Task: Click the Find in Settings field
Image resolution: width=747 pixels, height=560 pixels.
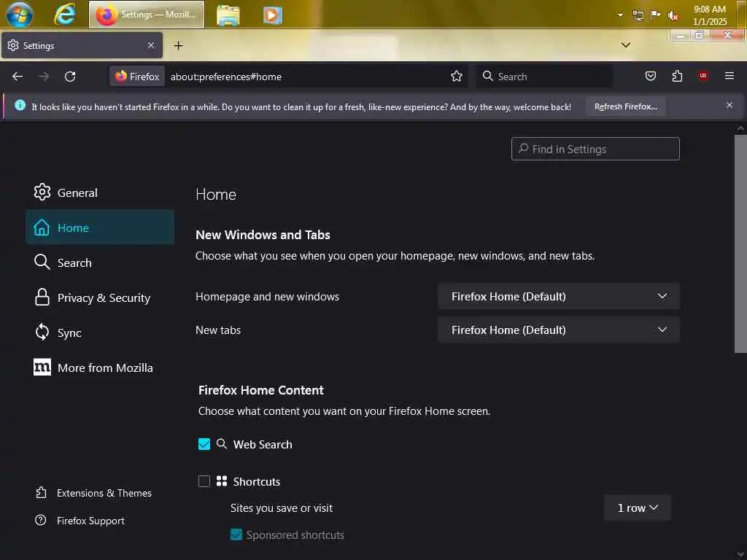Action: [x=595, y=149]
